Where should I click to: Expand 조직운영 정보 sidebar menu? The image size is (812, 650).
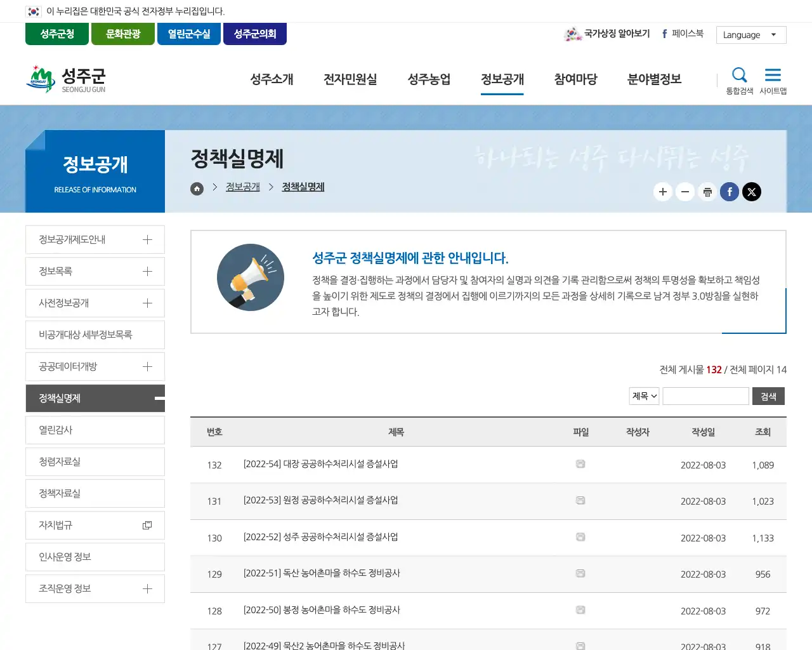coord(147,588)
